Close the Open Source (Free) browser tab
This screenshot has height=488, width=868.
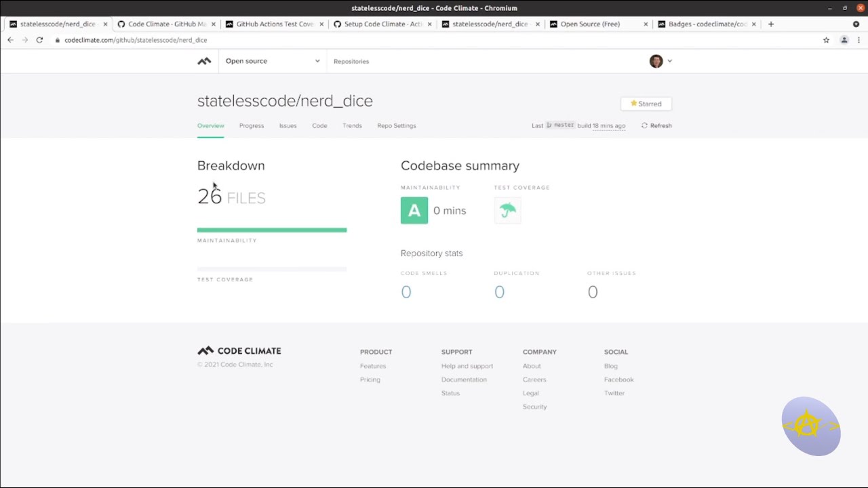646,24
